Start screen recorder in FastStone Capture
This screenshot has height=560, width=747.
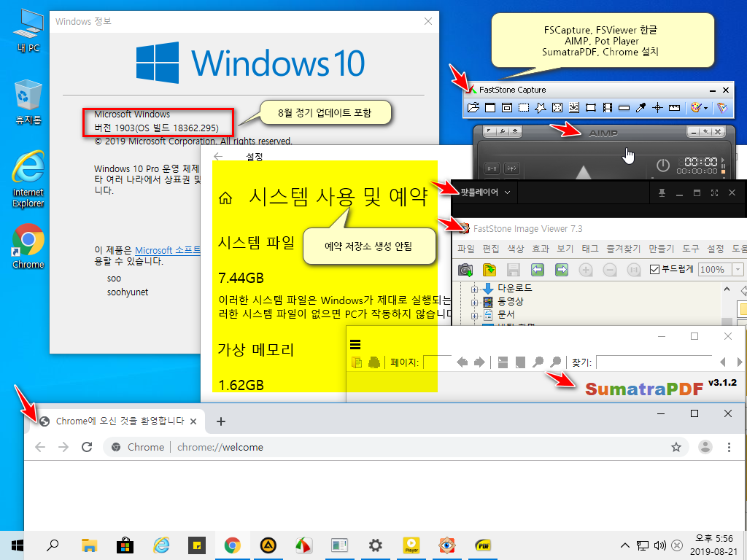tap(608, 108)
